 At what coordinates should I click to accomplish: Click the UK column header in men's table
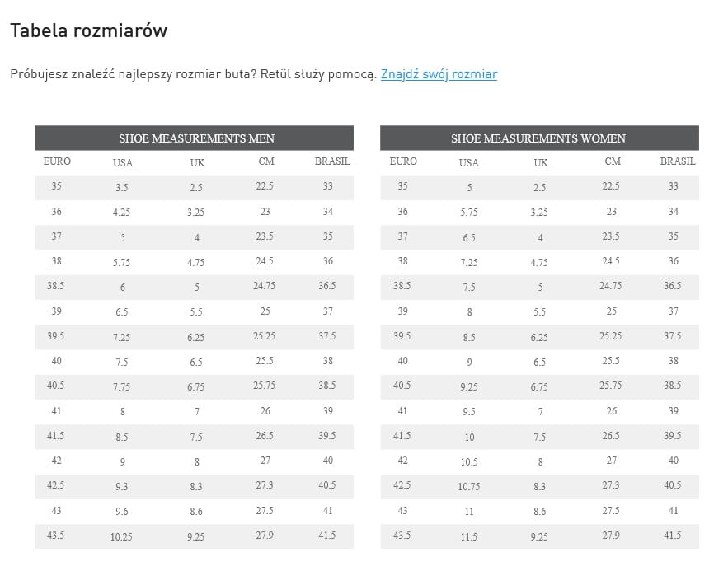click(x=197, y=162)
